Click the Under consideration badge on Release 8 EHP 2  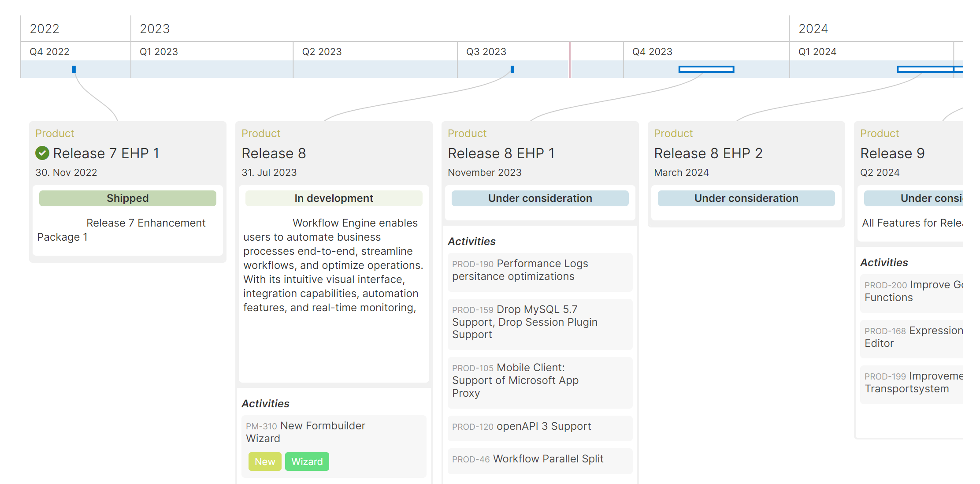pos(746,198)
